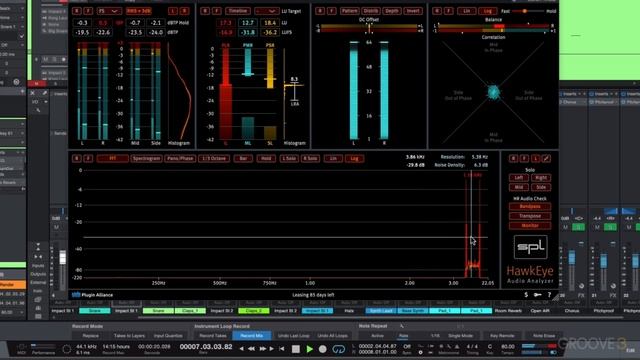Viewport: 640px width, 360px height.
Task: Solo the Left channel
Action: [519, 178]
